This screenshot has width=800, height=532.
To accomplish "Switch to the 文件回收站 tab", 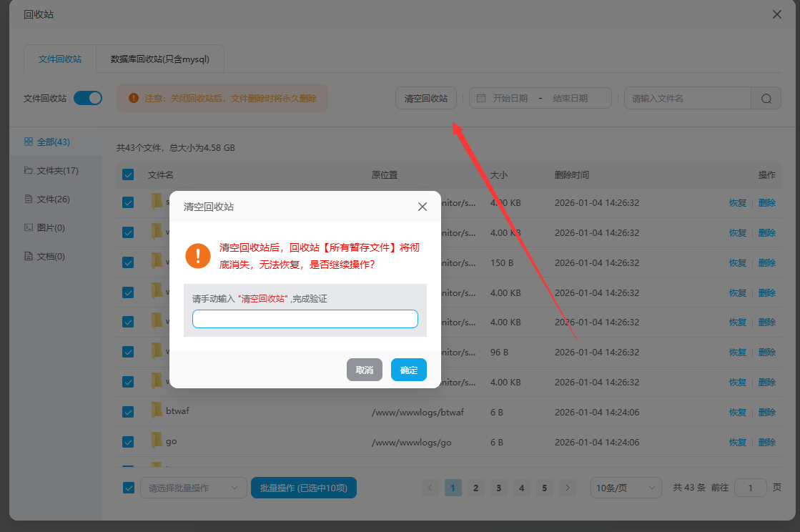I will [x=60, y=59].
